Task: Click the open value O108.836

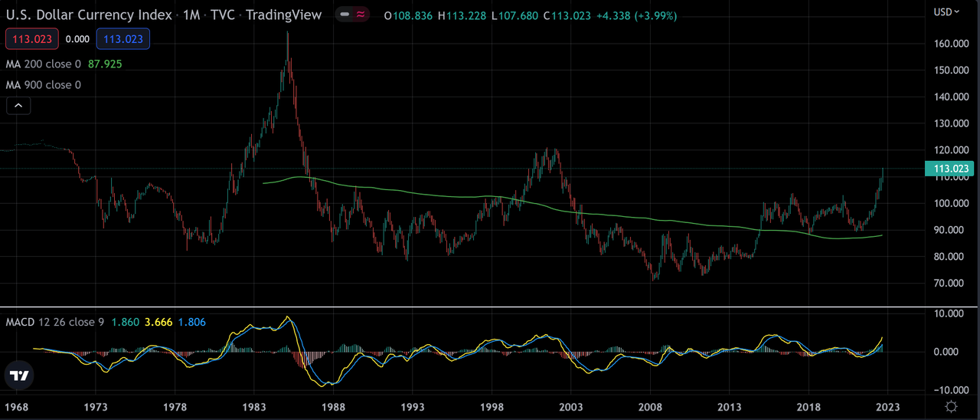Action: point(410,15)
